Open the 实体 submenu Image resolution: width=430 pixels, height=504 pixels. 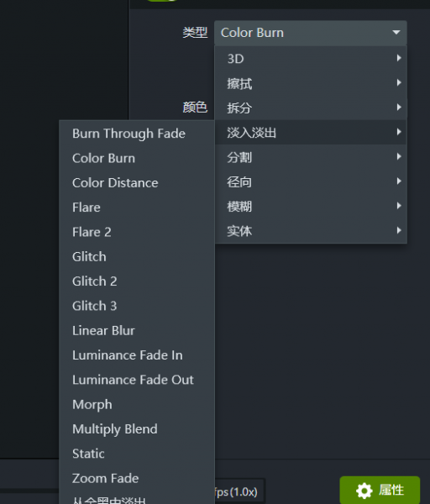click(x=311, y=231)
